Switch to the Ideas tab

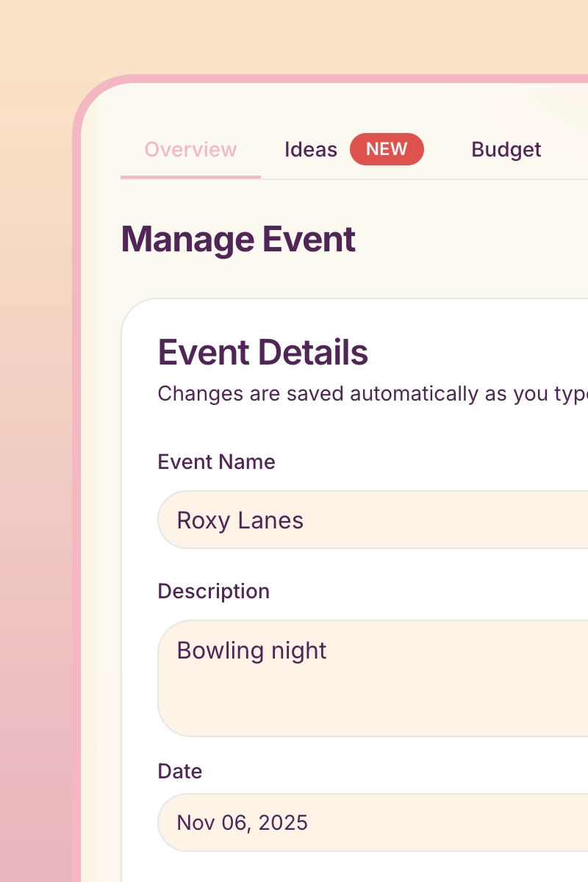[310, 150]
